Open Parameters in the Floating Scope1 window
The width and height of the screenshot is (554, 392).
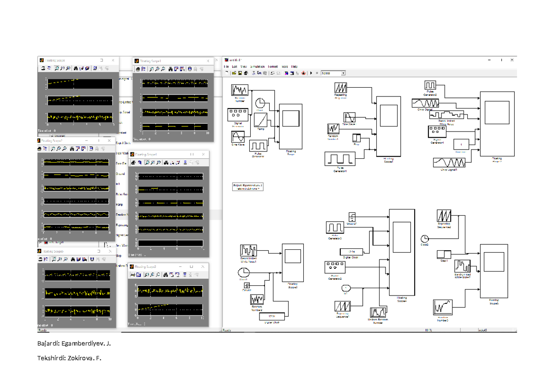tap(144, 69)
